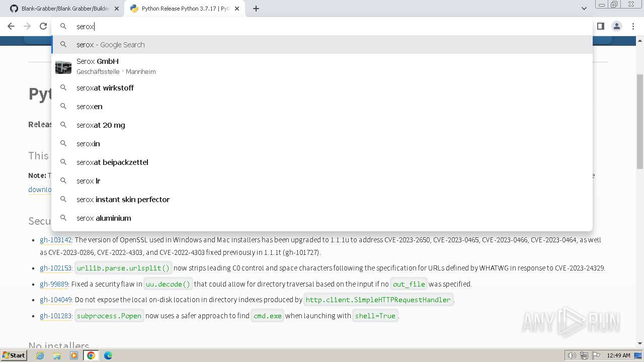The height and width of the screenshot is (362, 644).
Task: Open the media player taskbar icon
Action: click(74, 355)
